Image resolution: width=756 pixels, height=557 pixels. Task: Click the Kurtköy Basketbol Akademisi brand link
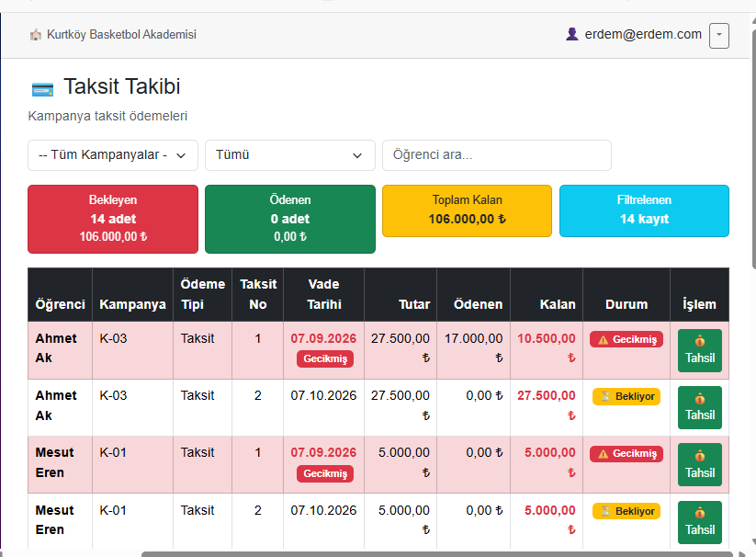[121, 35]
